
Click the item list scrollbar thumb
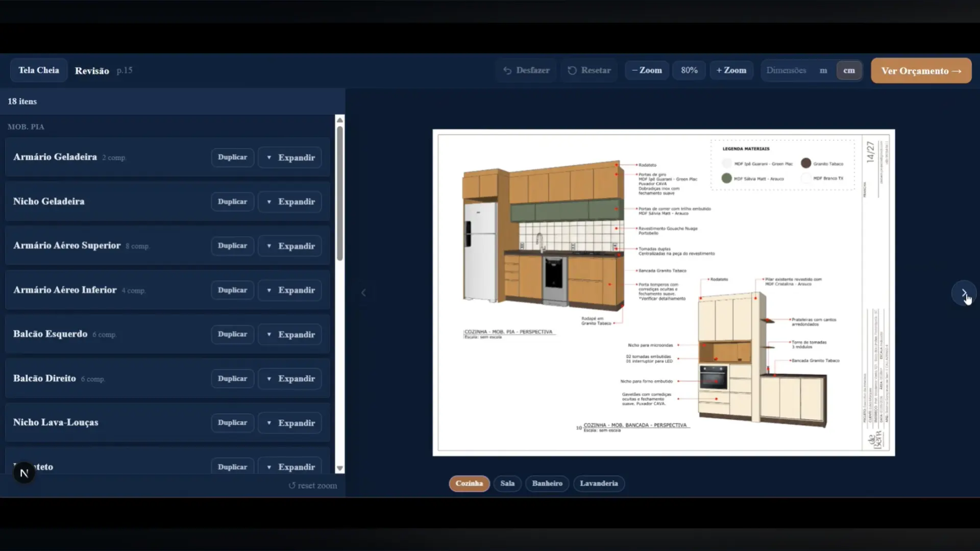[339, 193]
